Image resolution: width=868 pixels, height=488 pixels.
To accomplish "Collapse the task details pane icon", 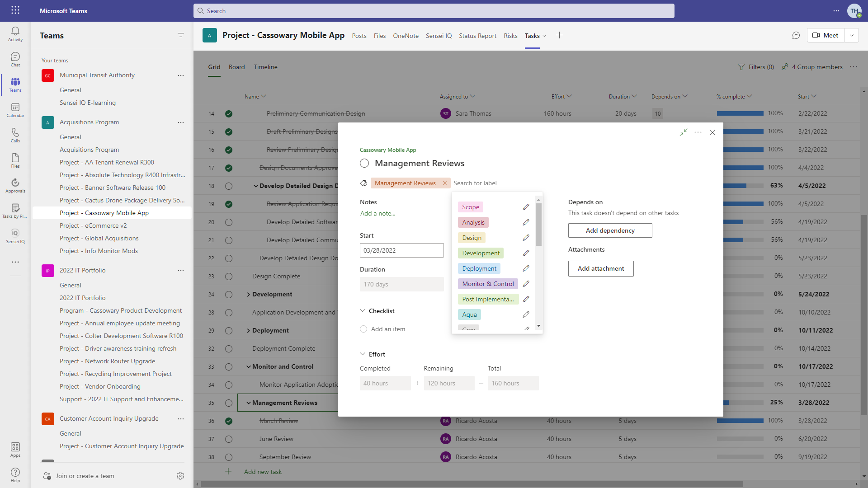I will tap(684, 132).
